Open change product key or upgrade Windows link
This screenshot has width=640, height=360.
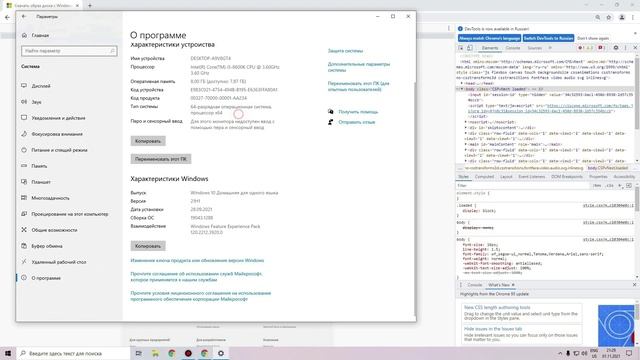(197, 260)
